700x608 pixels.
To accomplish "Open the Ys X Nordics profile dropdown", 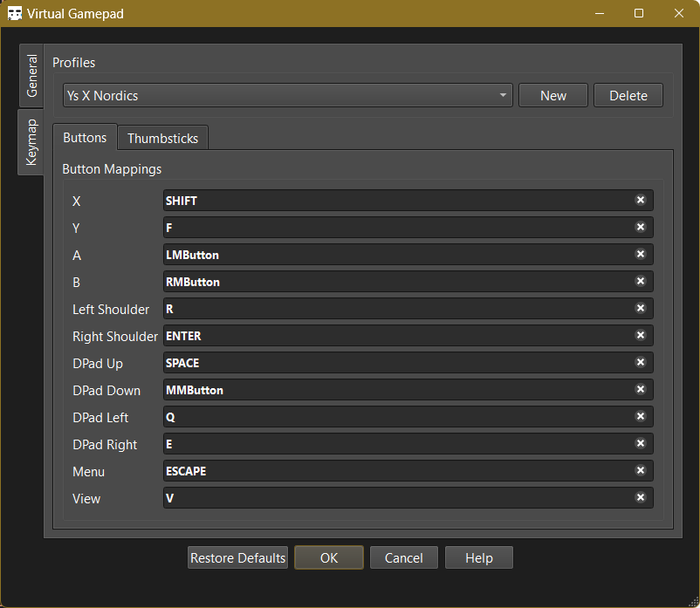I will [288, 95].
